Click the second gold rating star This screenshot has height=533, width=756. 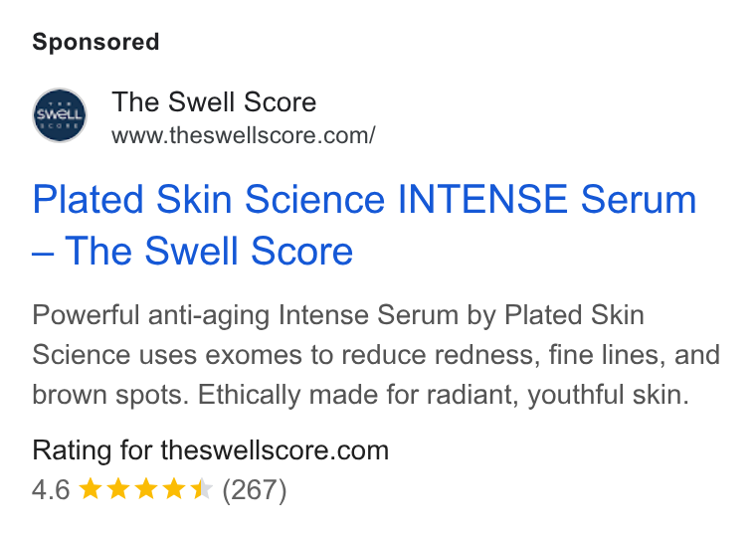(118, 489)
